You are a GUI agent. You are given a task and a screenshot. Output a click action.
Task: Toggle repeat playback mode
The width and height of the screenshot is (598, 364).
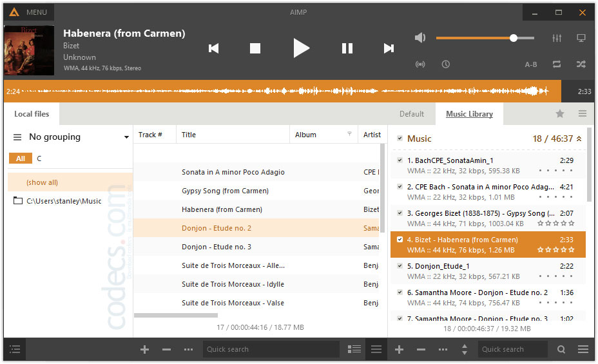tap(557, 64)
